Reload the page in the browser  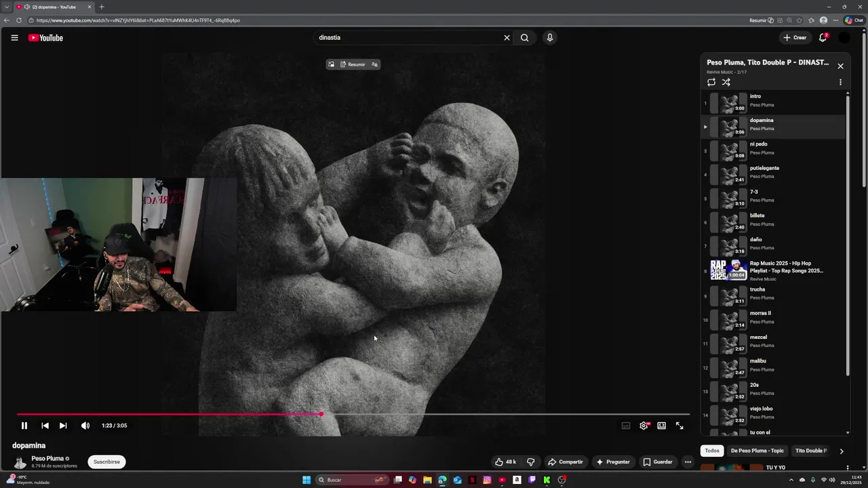point(18,20)
